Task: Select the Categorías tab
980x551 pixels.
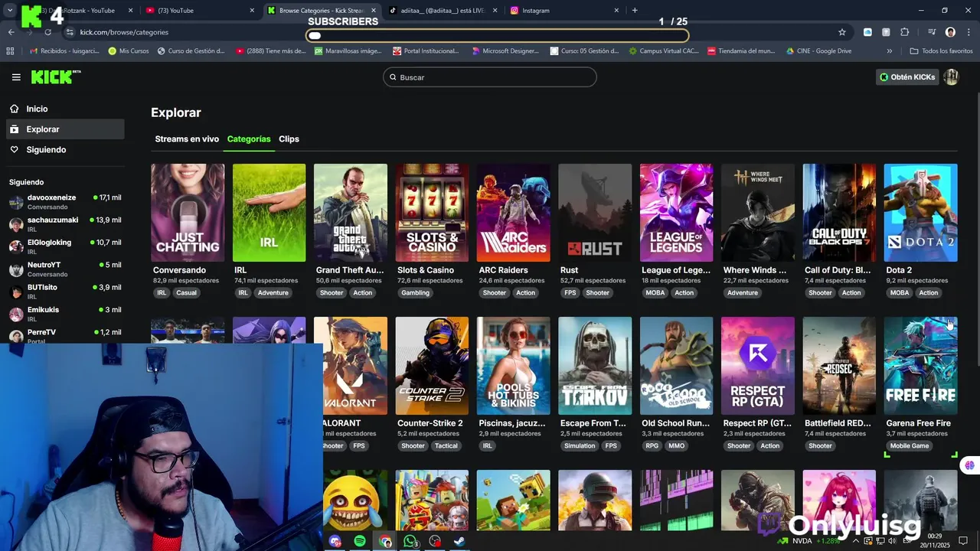Action: [x=249, y=139]
